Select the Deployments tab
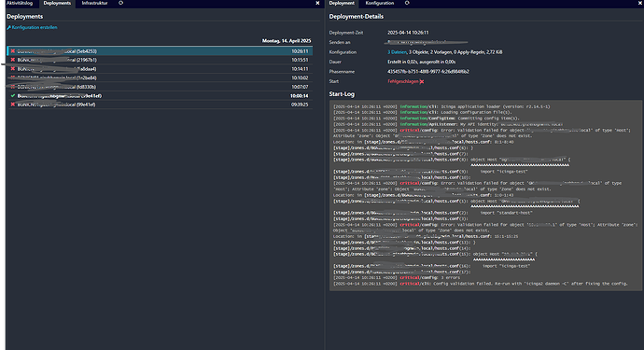 click(x=57, y=4)
